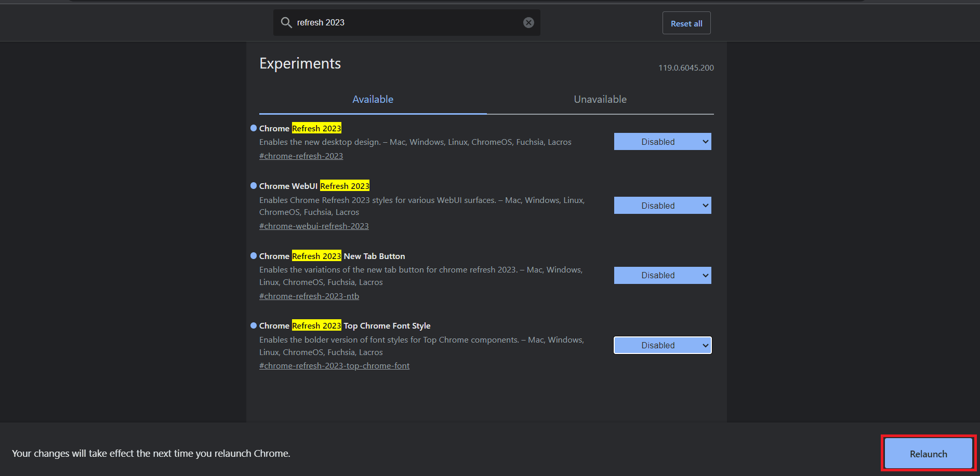Click description 'Enables the bolder version of font styles'

tap(421, 346)
